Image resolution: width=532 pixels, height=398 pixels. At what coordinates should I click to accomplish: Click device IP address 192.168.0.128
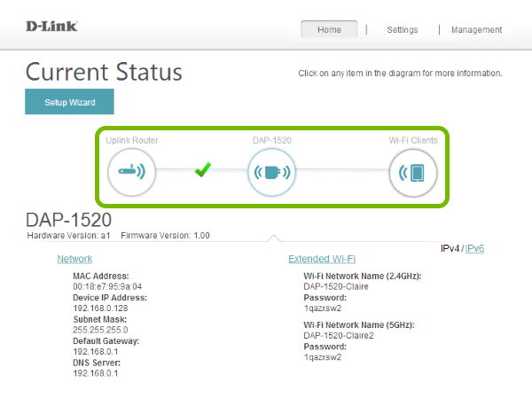100,308
